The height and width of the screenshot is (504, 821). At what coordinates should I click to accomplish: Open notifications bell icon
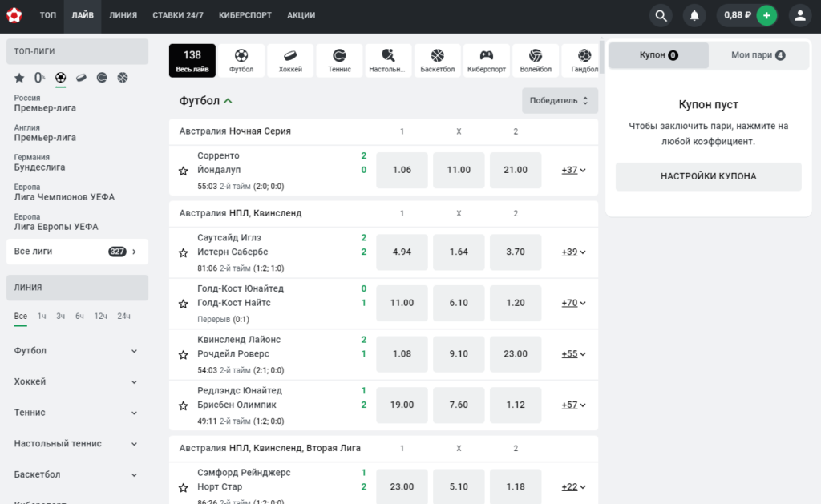(694, 16)
